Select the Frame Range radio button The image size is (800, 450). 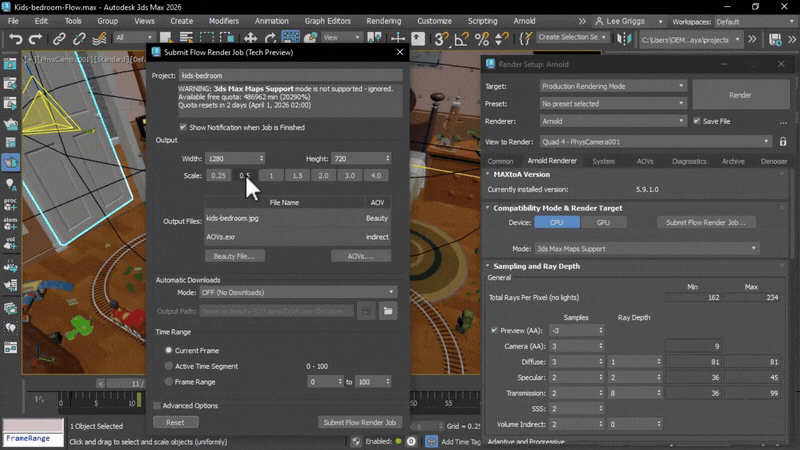168,382
